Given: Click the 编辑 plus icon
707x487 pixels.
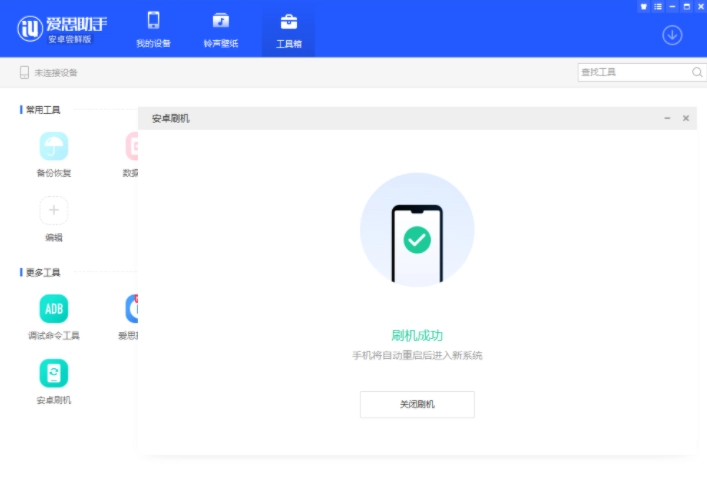Looking at the screenshot, I should [54, 211].
